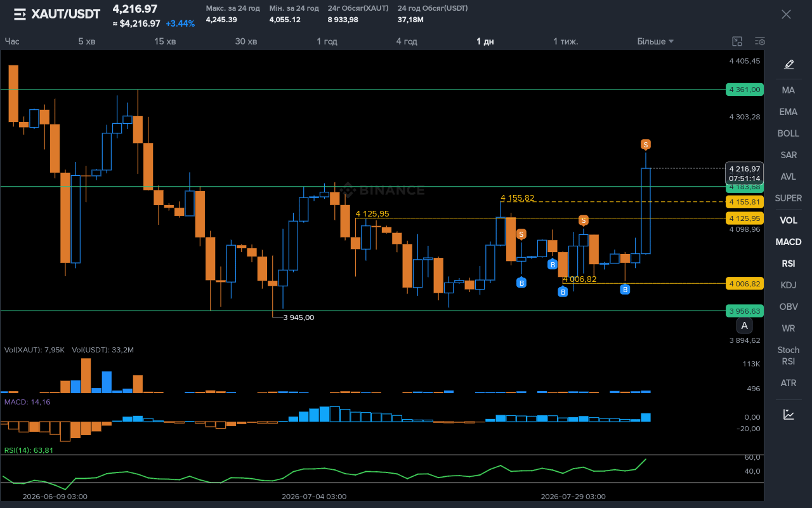Open the chart settings icon
The height and width of the screenshot is (508, 812).
click(760, 41)
